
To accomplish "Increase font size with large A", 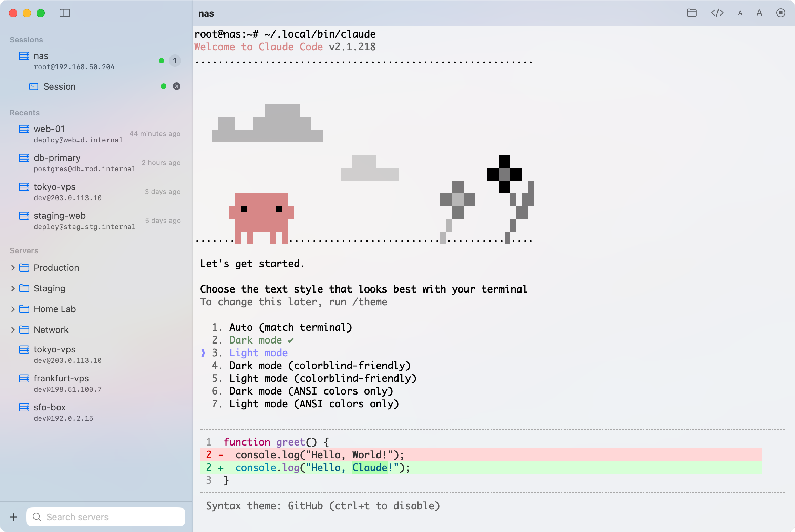I will click(759, 13).
